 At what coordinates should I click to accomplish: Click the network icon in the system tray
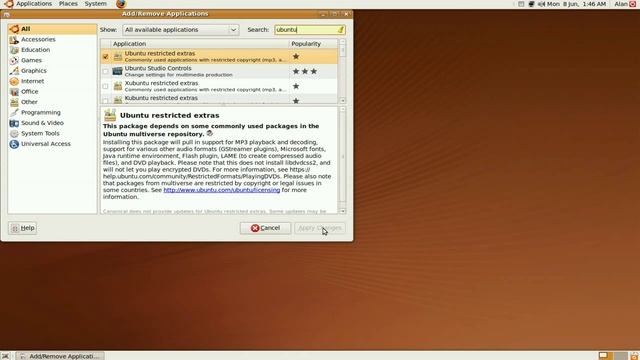pos(531,4)
